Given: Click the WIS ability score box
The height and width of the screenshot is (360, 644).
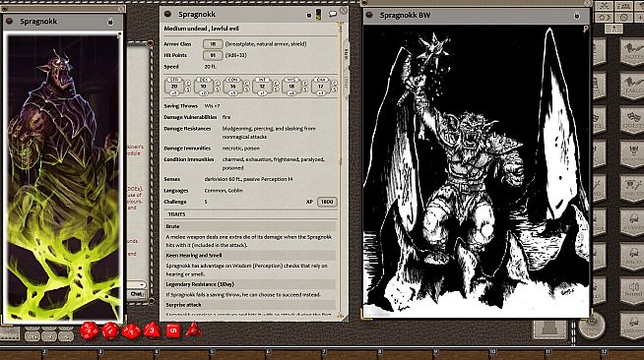Looking at the screenshot, I should click(291, 87).
